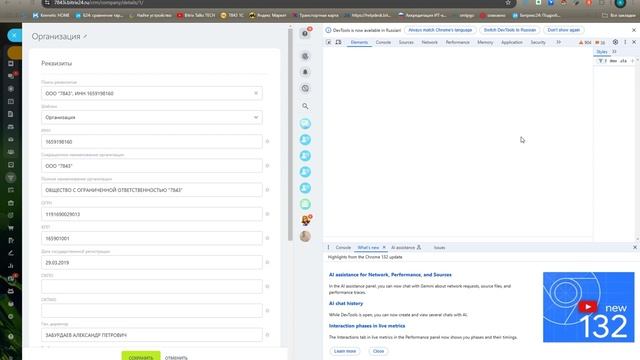Switch to drawer Console tab
The image size is (640, 360).
point(343,247)
